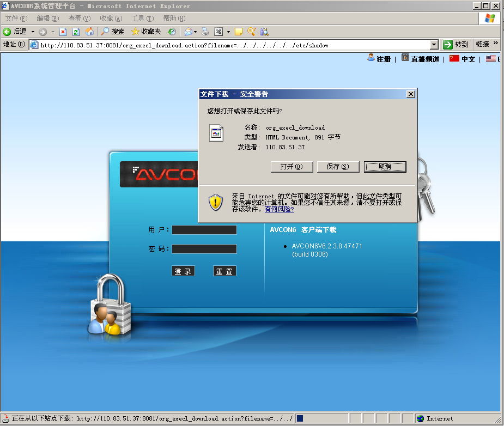504x426 pixels.
Task: Open the Edit (编辑) menu
Action: click(48, 19)
